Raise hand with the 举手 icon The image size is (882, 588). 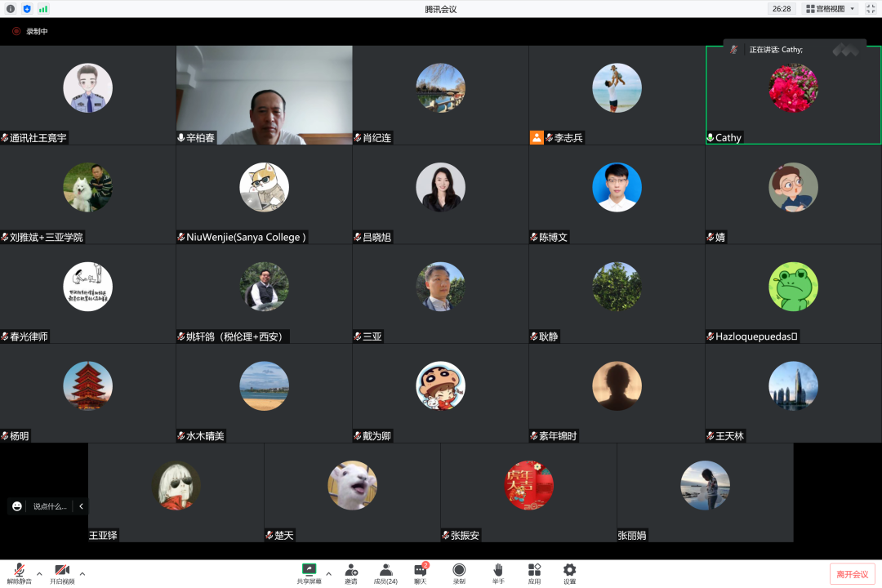pos(498,572)
